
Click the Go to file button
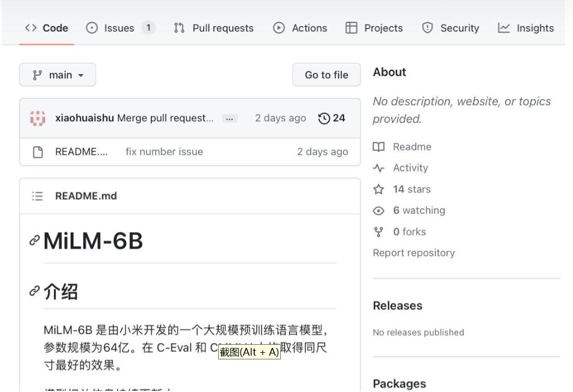326,75
